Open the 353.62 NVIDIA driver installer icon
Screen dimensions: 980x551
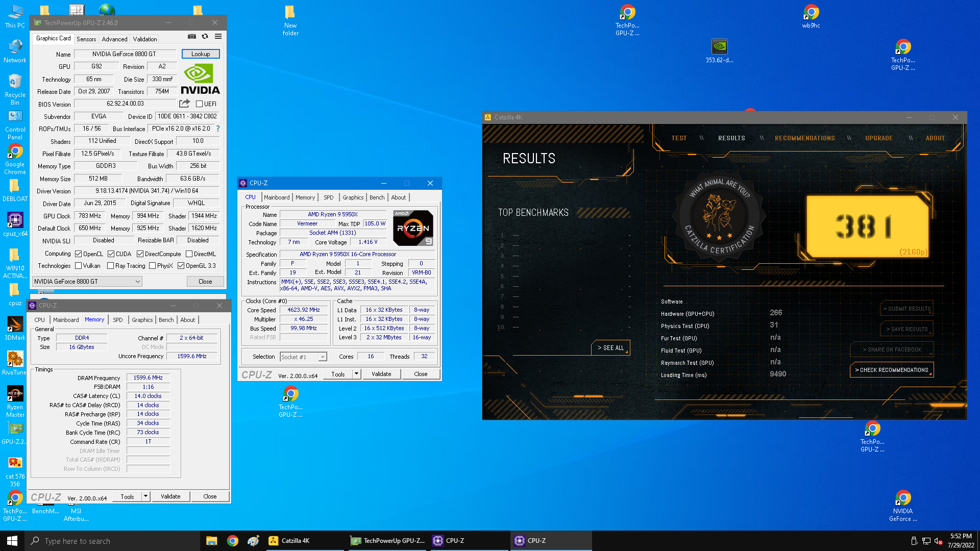pos(719,51)
